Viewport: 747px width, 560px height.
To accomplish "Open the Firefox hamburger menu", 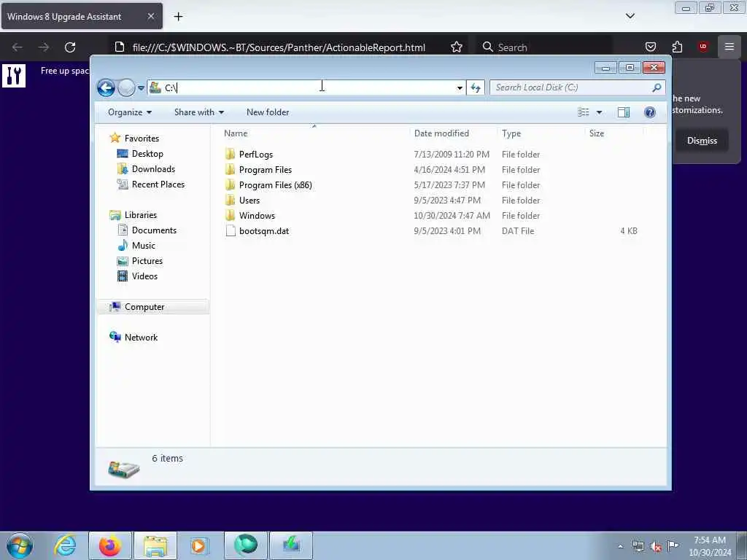I will [729, 47].
